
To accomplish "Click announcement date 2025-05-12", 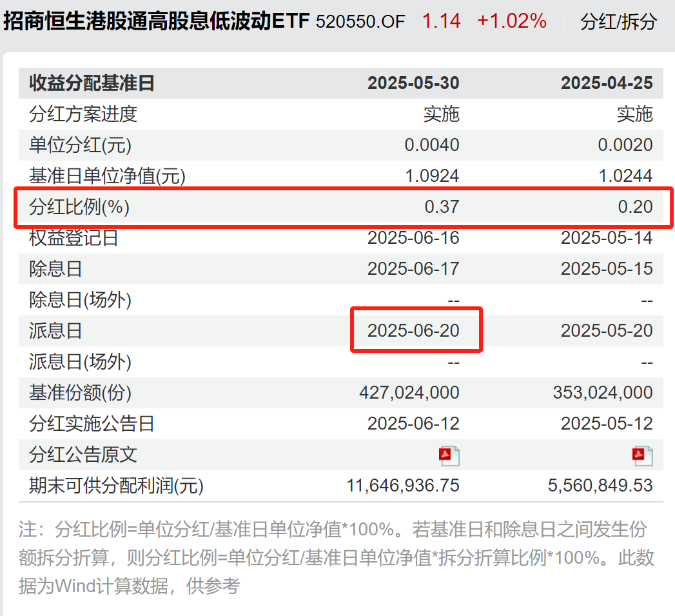I will pyautogui.click(x=607, y=424).
